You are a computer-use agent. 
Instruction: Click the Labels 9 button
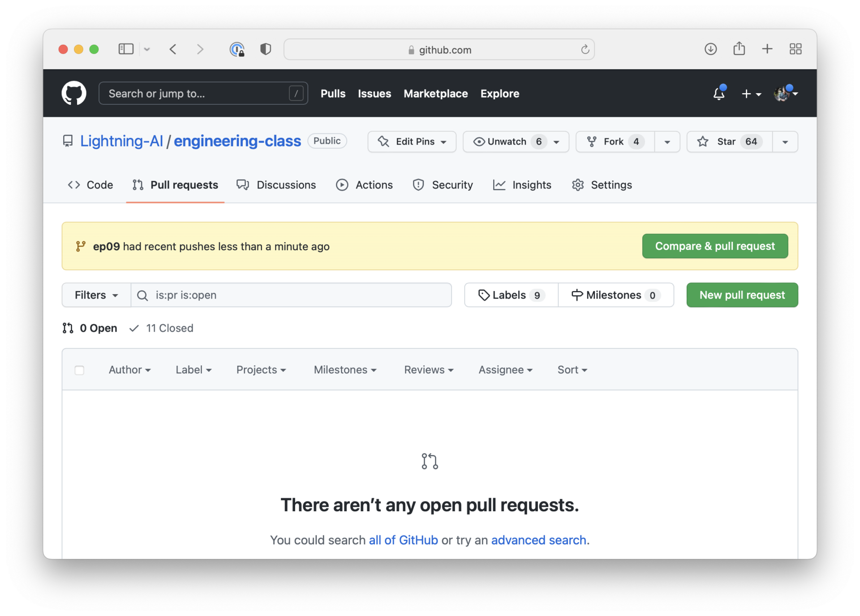point(509,295)
